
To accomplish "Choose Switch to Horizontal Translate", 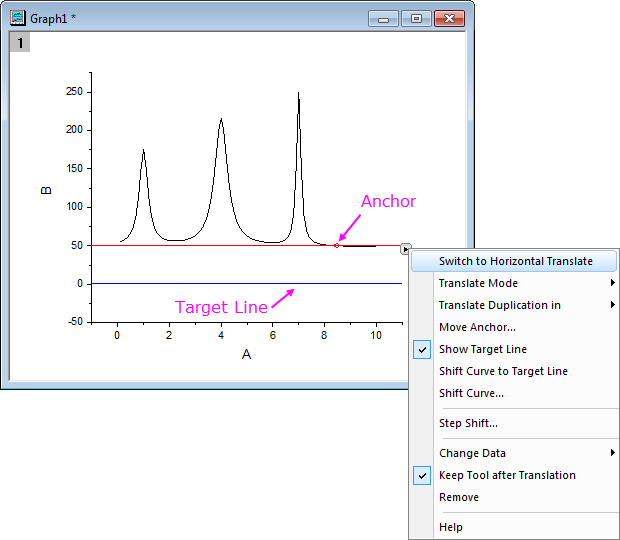I will [515, 261].
